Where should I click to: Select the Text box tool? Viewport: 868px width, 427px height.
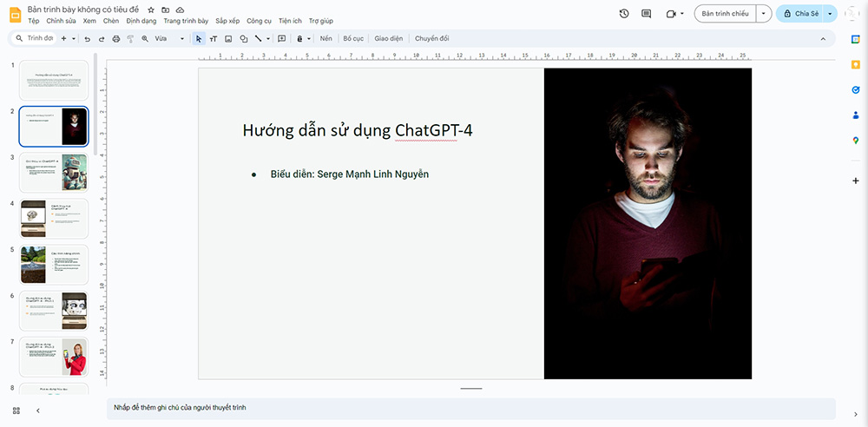214,39
